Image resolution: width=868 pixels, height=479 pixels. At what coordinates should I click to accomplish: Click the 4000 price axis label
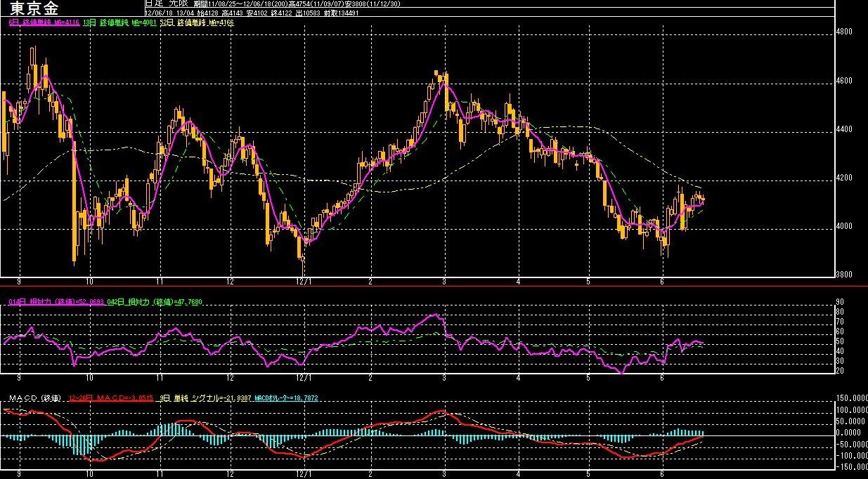coord(844,226)
